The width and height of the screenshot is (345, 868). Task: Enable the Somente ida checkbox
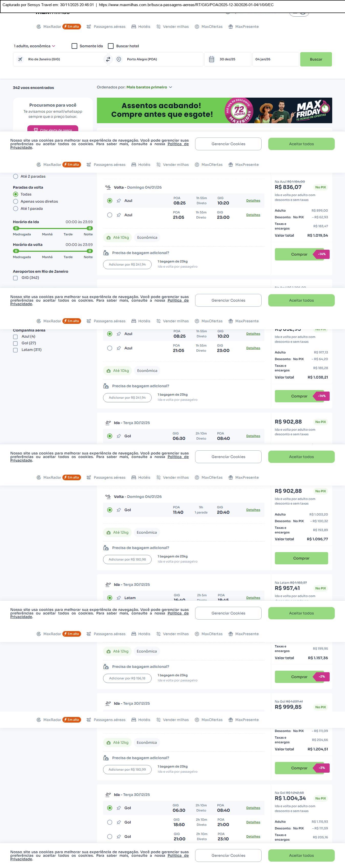(74, 46)
